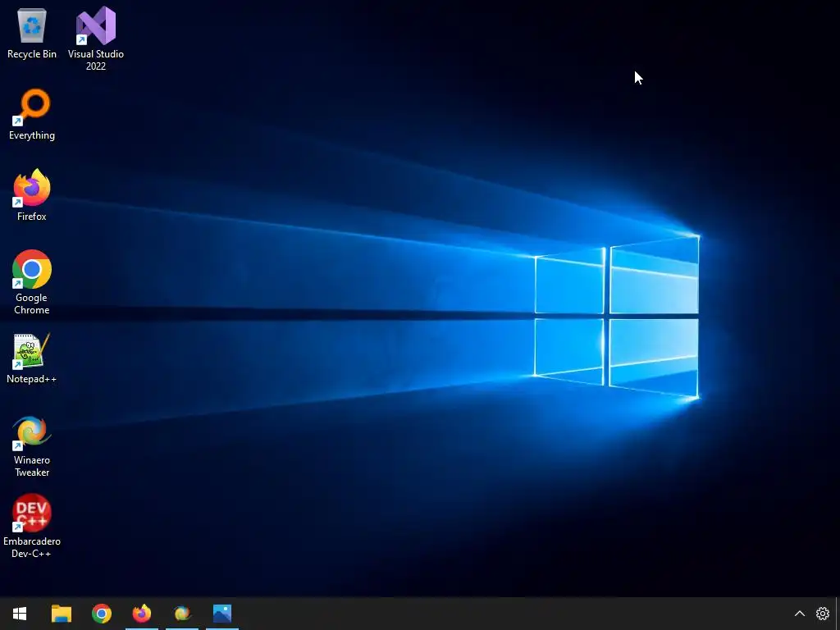Show hidden system tray icons
This screenshot has width=840, height=630.
[x=799, y=614]
